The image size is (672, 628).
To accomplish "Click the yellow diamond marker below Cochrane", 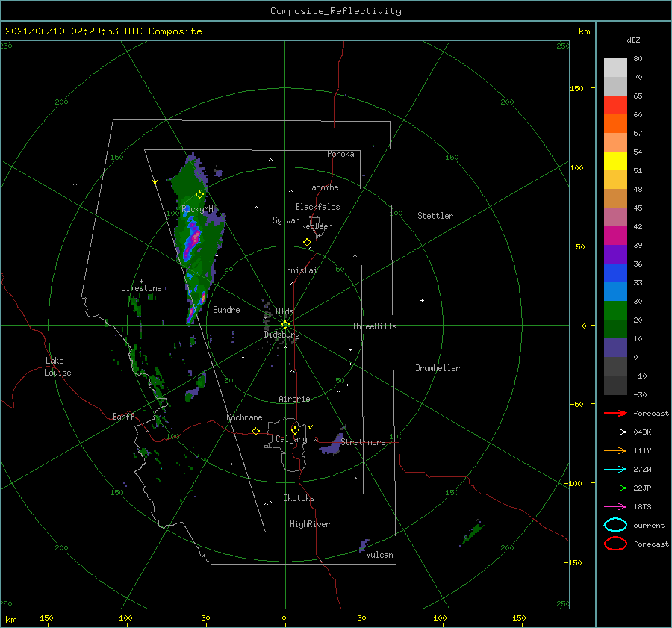I will click(255, 431).
